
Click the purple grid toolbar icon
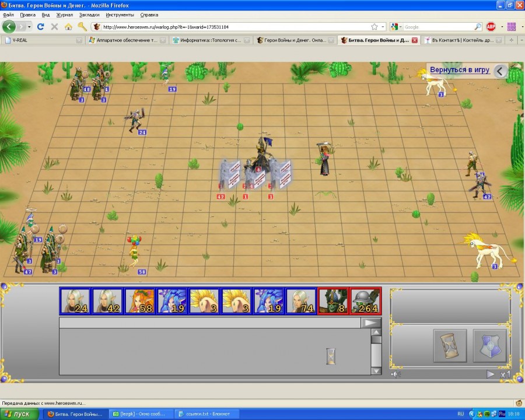(x=511, y=27)
